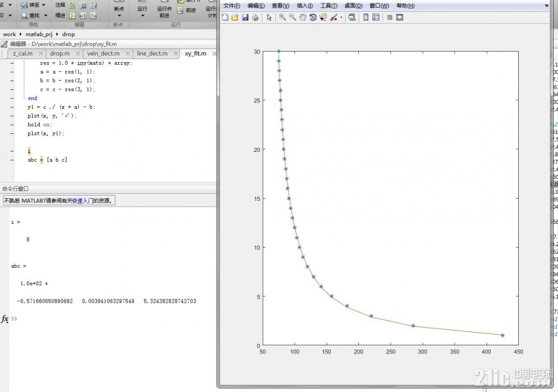558x392 pixels.
Task: Open 桌面(D) menu in figure window
Action: click(353, 5)
